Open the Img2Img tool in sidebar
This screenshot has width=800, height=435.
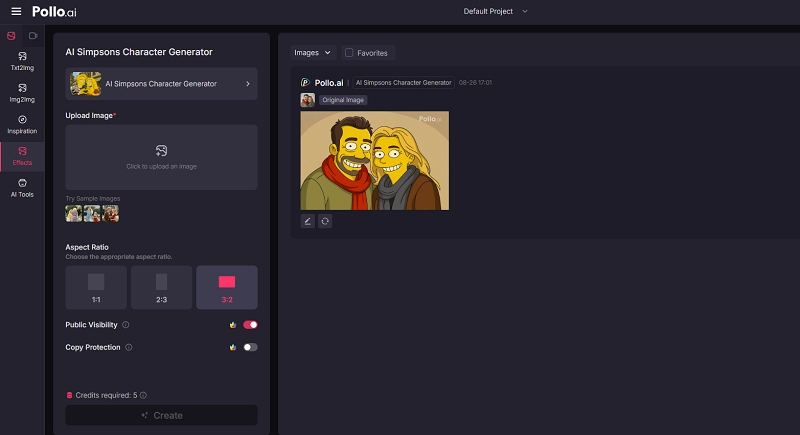(22, 92)
